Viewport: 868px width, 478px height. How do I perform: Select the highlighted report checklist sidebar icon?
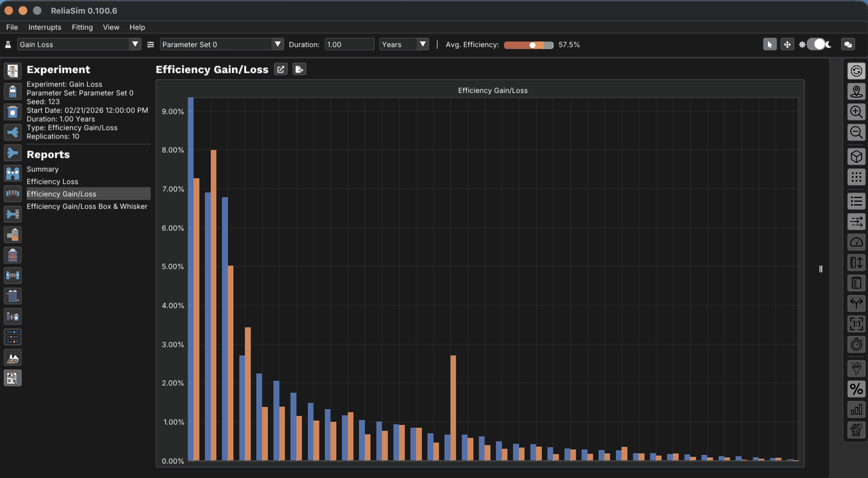tap(12, 378)
